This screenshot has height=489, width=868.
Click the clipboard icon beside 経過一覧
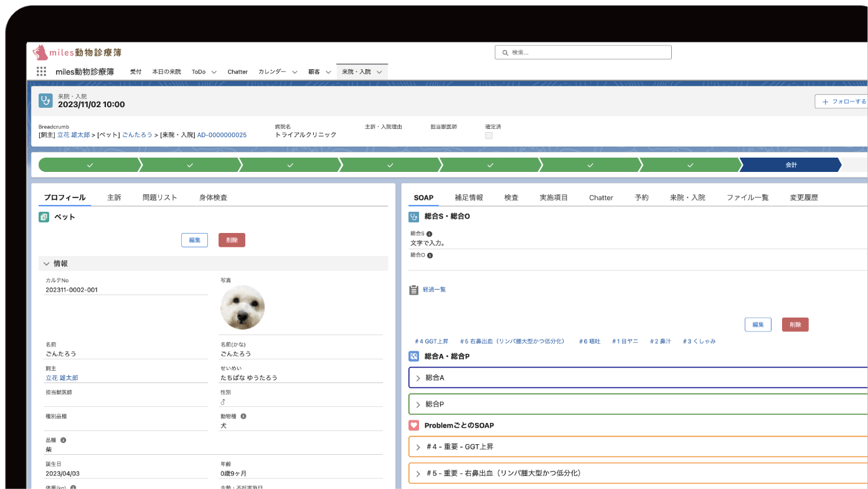click(413, 290)
